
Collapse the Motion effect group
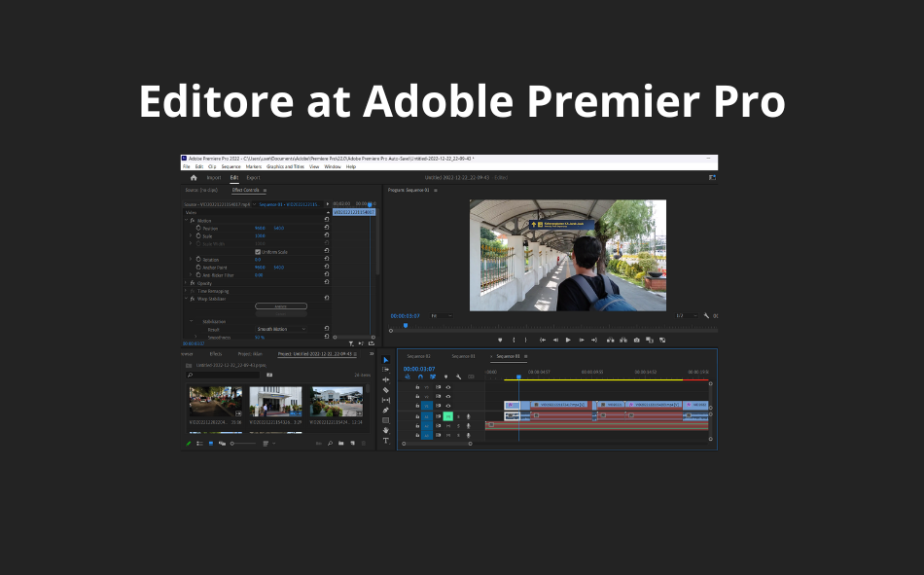(186, 221)
